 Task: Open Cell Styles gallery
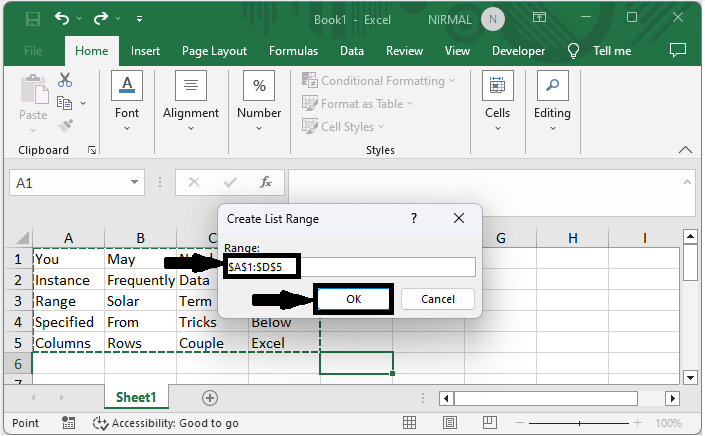(343, 127)
